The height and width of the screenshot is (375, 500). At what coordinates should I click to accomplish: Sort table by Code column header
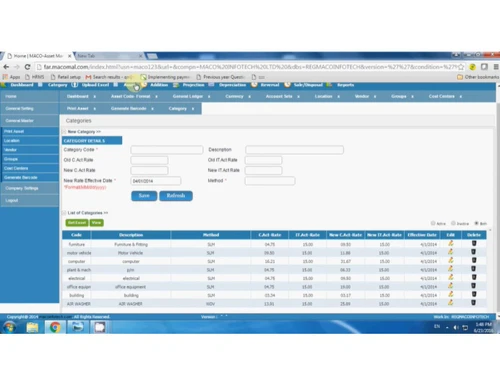coord(76,235)
